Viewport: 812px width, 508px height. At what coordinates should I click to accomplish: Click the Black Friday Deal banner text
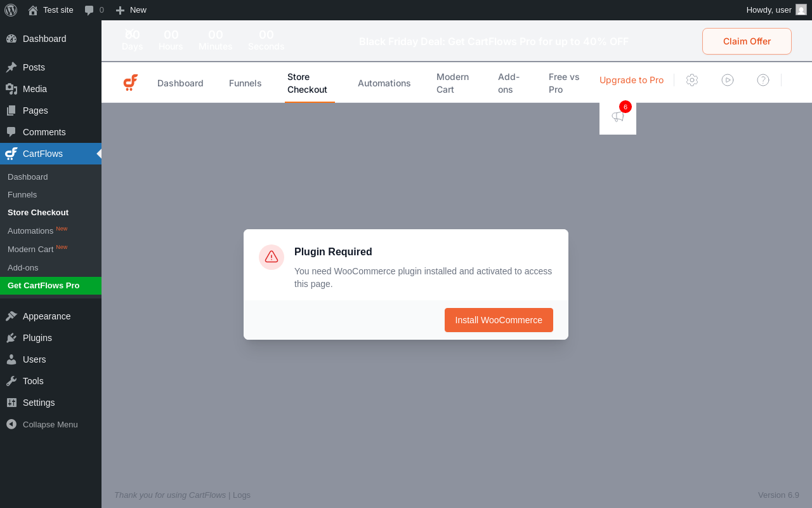pyautogui.click(x=494, y=41)
